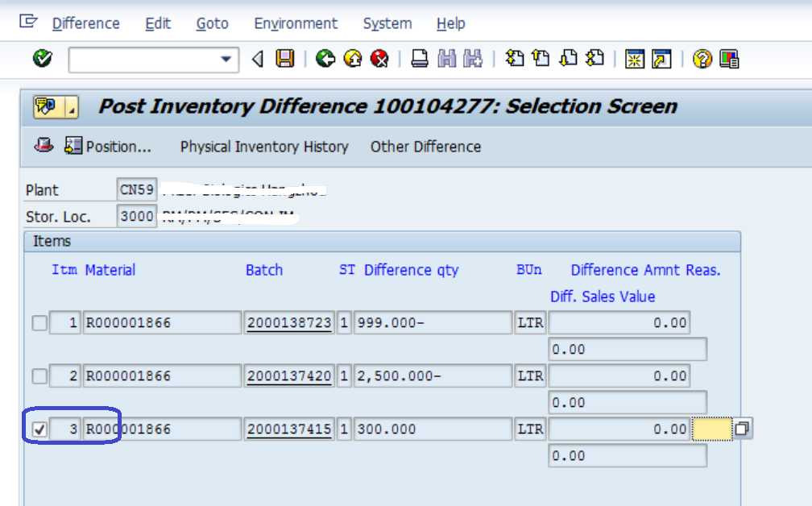Screen dimensions: 812x506
Task: Click the Generate Shortcut icon
Action: [661, 59]
